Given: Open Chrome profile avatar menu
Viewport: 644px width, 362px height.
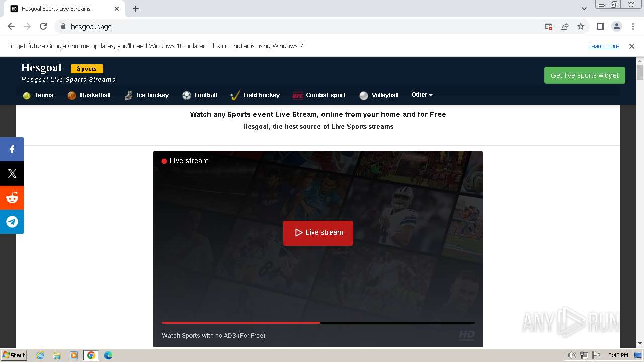Looking at the screenshot, I should (x=617, y=27).
